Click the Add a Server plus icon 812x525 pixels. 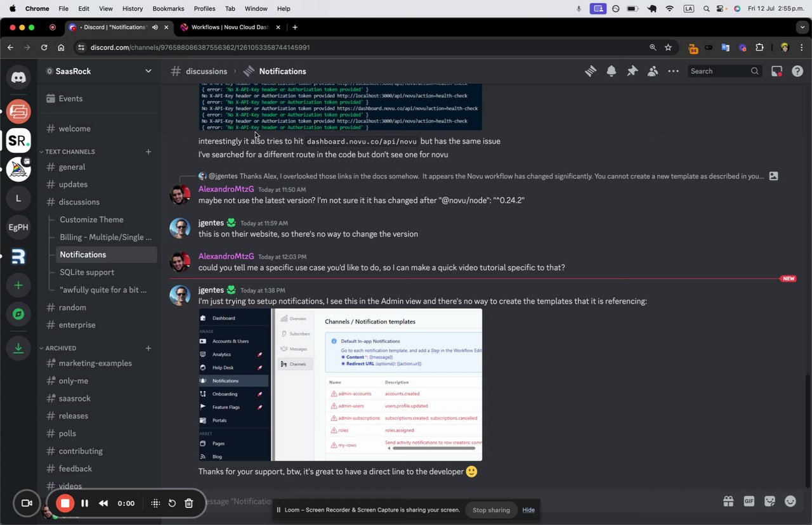pos(18,285)
